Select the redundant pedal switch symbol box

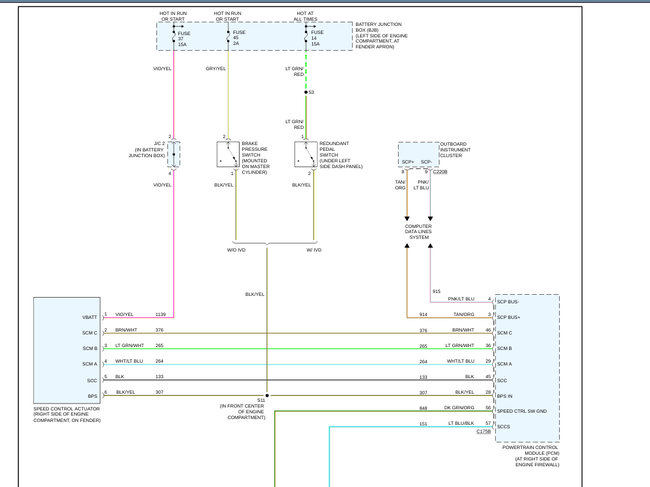[306, 154]
